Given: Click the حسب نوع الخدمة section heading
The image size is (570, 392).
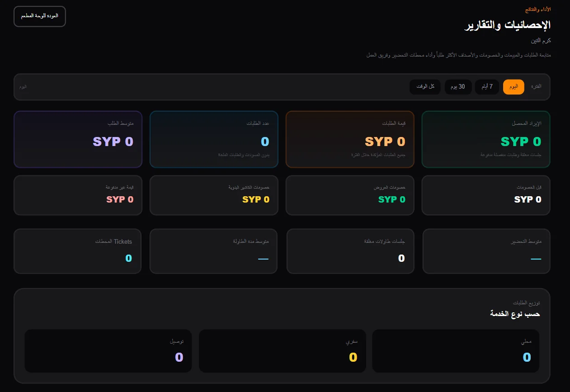Looking at the screenshot, I should pos(515,314).
